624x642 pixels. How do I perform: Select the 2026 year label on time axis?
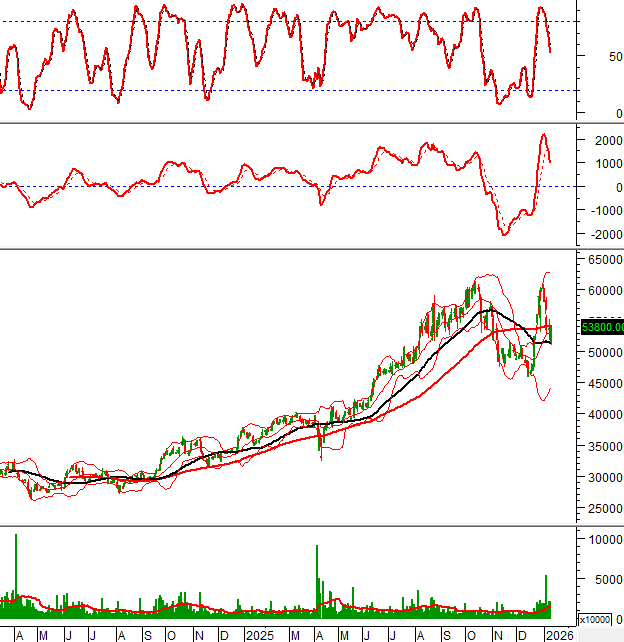[x=558, y=635]
